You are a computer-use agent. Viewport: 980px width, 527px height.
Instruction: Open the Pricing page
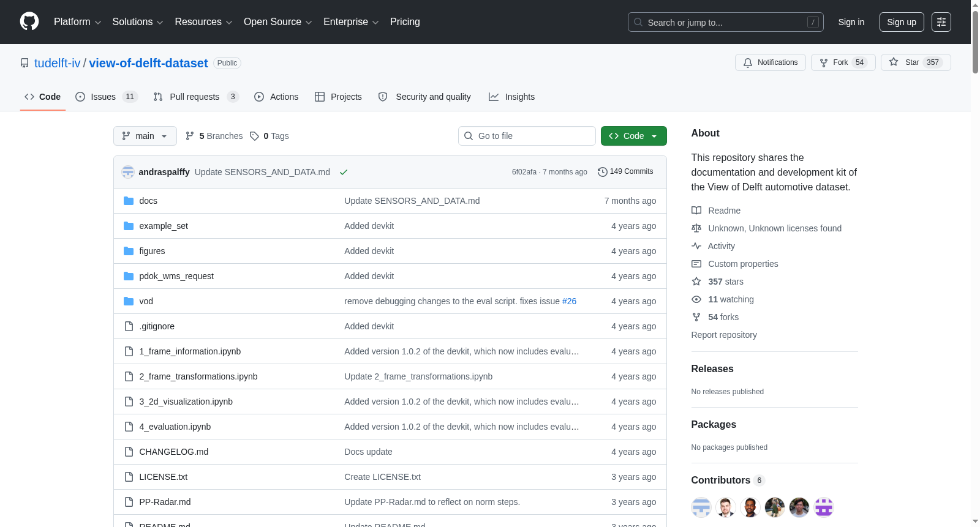(x=405, y=22)
